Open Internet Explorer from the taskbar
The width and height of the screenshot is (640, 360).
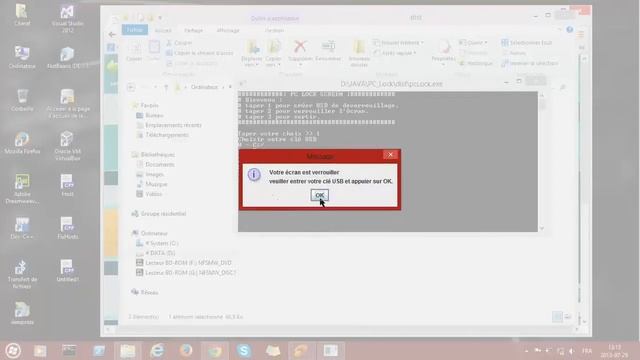point(157,350)
